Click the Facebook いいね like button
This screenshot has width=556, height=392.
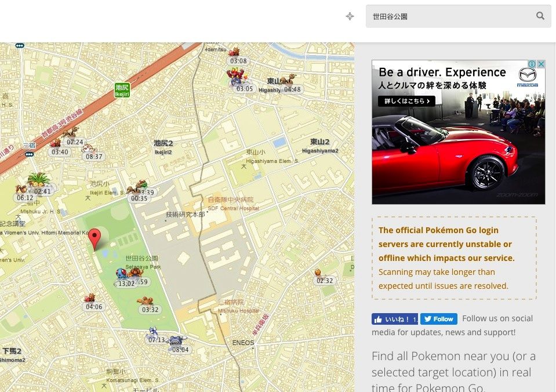click(x=395, y=319)
